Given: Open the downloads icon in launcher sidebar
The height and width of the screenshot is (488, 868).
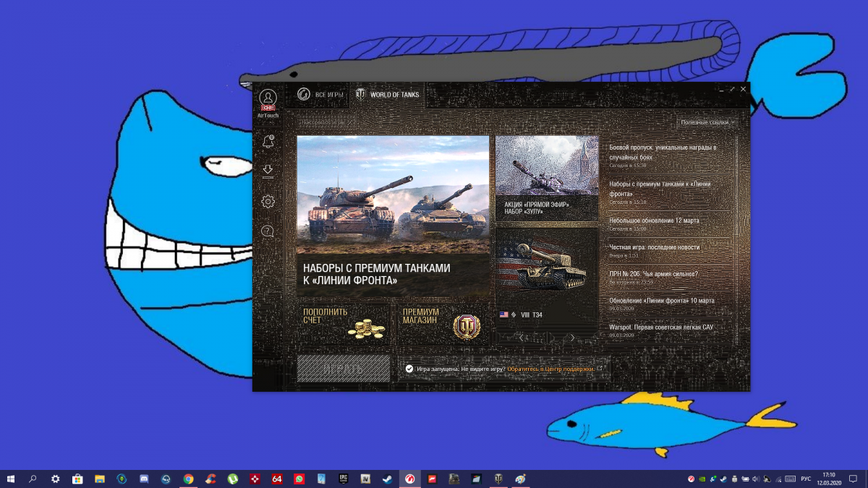Looking at the screenshot, I should pos(268,171).
